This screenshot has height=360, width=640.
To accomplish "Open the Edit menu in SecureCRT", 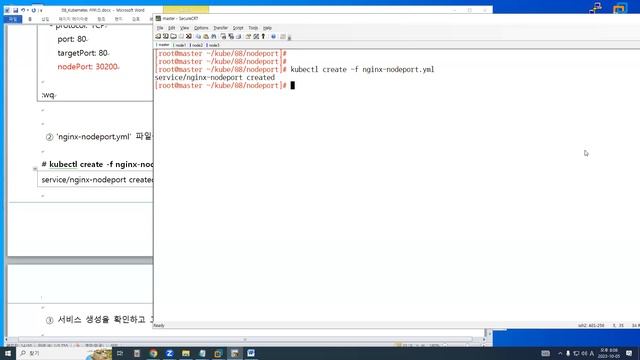I will (171, 28).
